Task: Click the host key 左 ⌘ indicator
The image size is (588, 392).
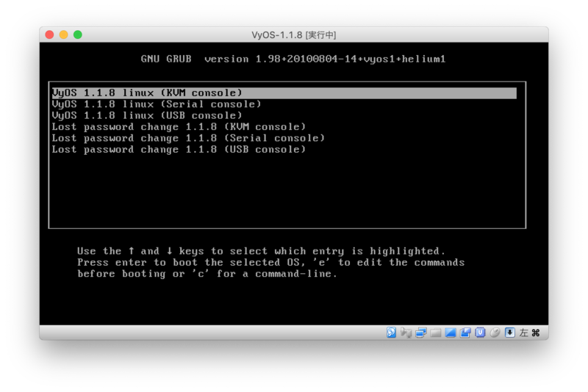Action: tap(529, 333)
